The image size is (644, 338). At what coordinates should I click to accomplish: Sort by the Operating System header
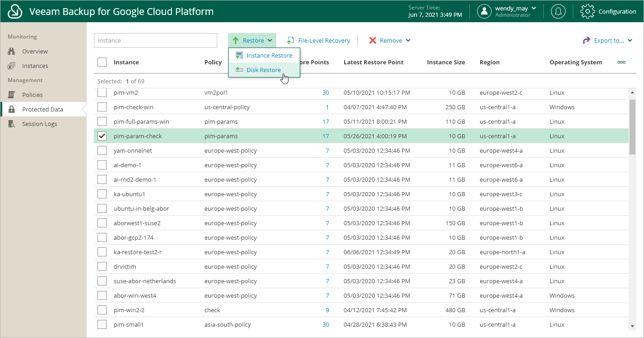click(576, 62)
